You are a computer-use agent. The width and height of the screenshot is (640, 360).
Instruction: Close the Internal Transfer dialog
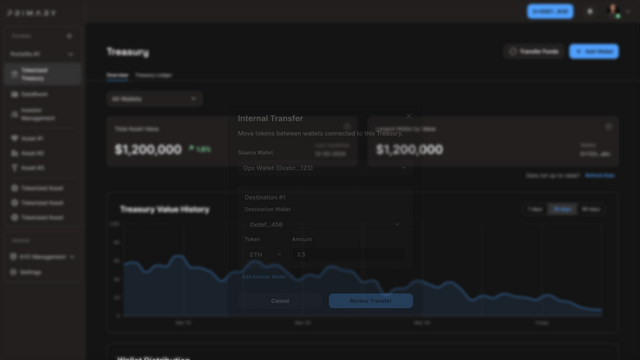click(x=409, y=116)
